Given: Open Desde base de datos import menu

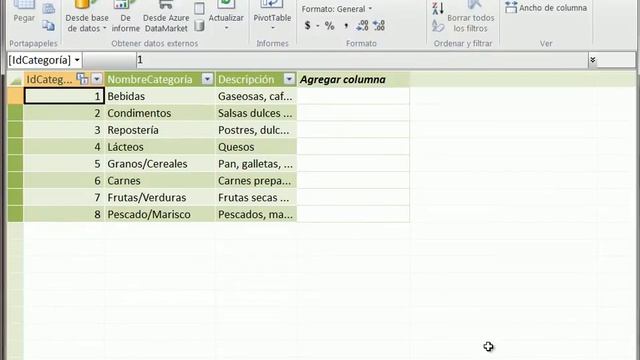Looking at the screenshot, I should [87, 17].
